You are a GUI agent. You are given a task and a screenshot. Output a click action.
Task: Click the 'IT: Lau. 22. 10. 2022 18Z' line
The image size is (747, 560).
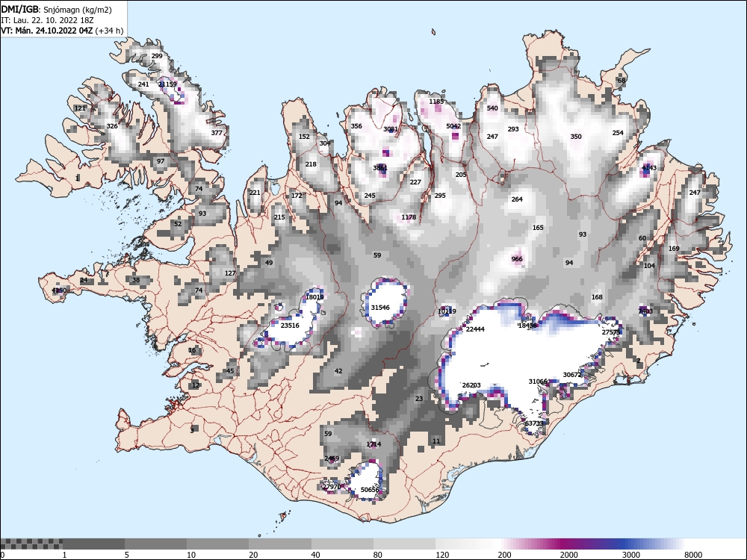coord(47,20)
